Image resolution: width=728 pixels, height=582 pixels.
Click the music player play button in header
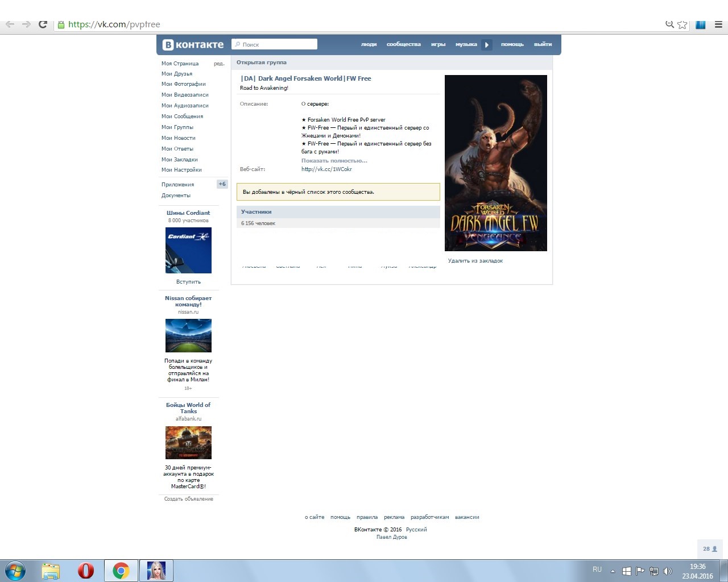tap(487, 45)
